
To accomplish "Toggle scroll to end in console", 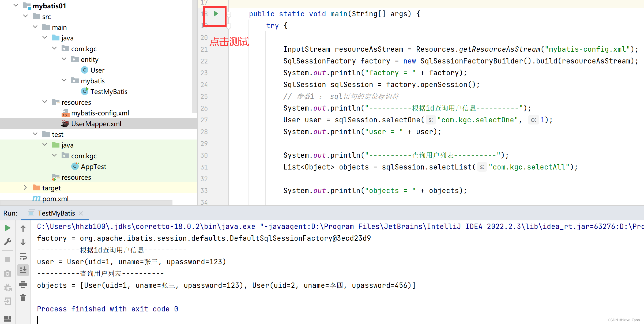I will pyautogui.click(x=23, y=270).
